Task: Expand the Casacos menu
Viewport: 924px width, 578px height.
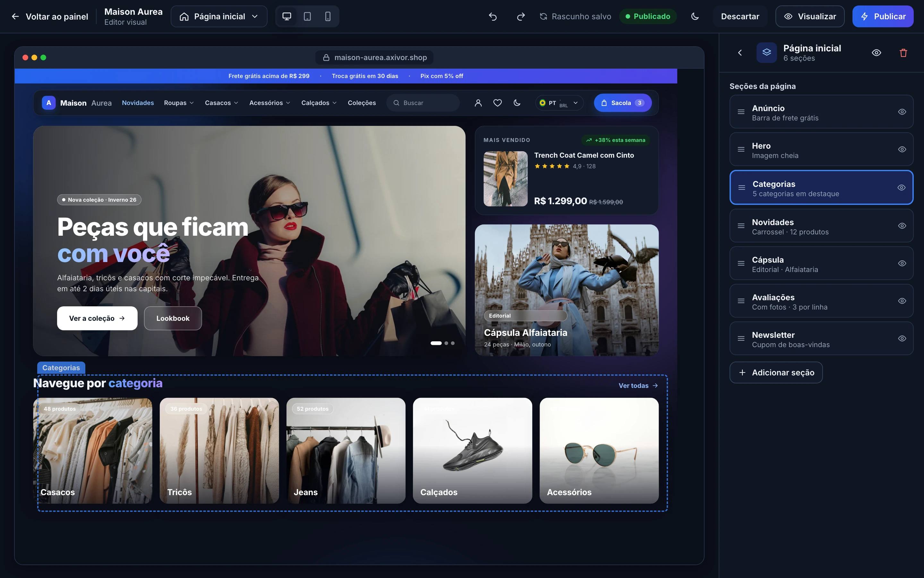Action: coord(221,103)
